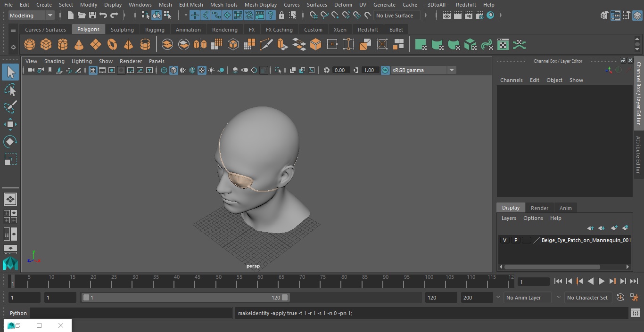Toggle the viewport grid display
The height and width of the screenshot is (332, 644).
93,70
